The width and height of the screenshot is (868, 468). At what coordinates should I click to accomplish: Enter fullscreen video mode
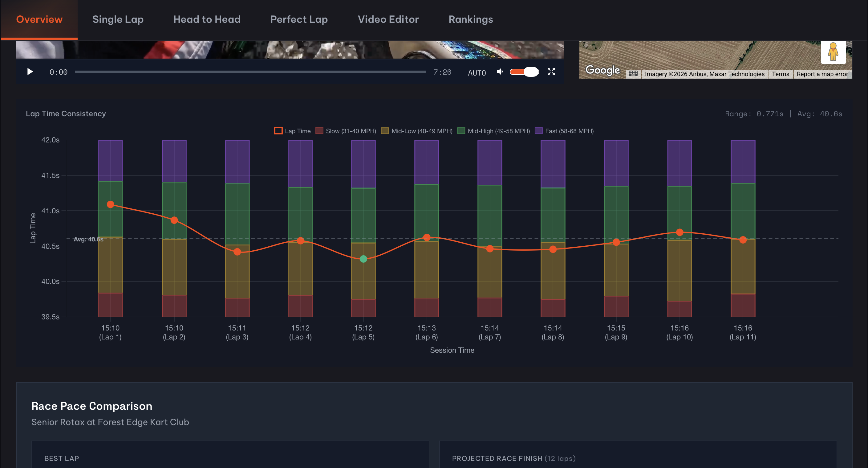(551, 72)
